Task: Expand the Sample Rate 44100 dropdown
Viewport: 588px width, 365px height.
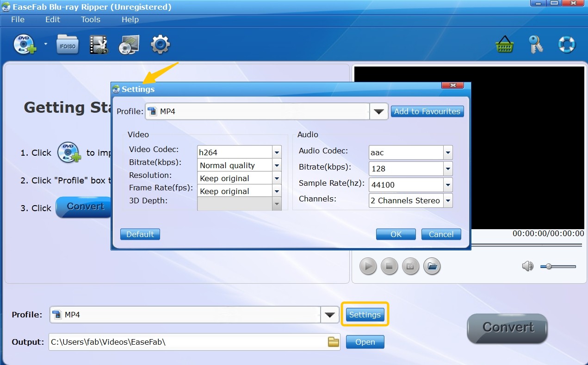Action: pyautogui.click(x=448, y=185)
